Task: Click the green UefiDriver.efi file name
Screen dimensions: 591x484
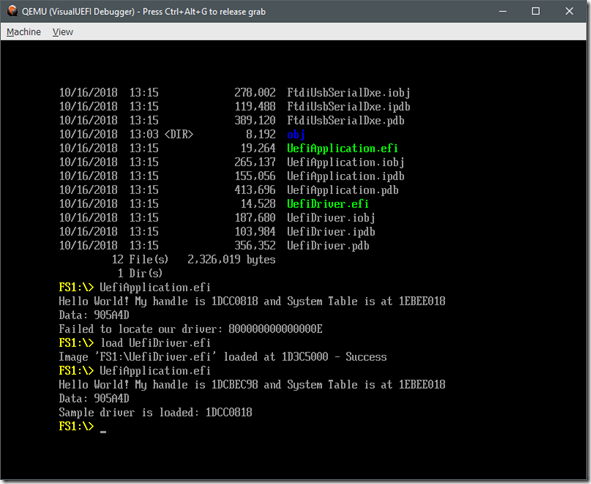Action: pos(328,204)
